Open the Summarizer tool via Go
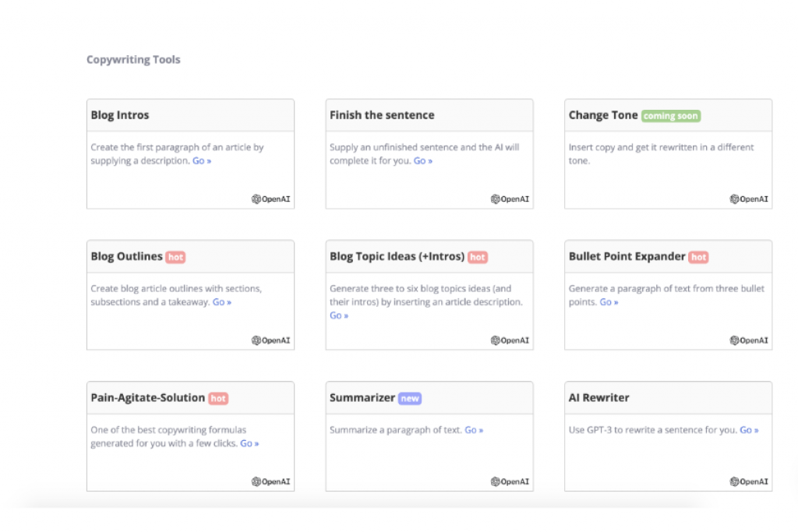The height and width of the screenshot is (532, 798). click(474, 429)
